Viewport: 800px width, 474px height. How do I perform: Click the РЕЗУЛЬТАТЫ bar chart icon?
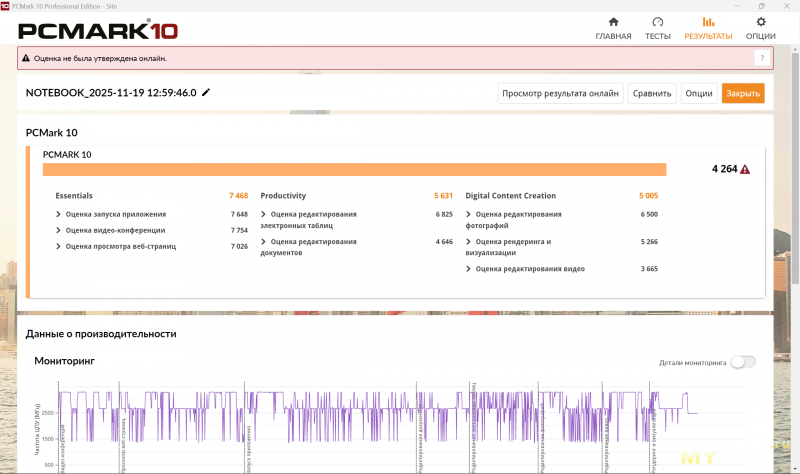click(x=708, y=21)
